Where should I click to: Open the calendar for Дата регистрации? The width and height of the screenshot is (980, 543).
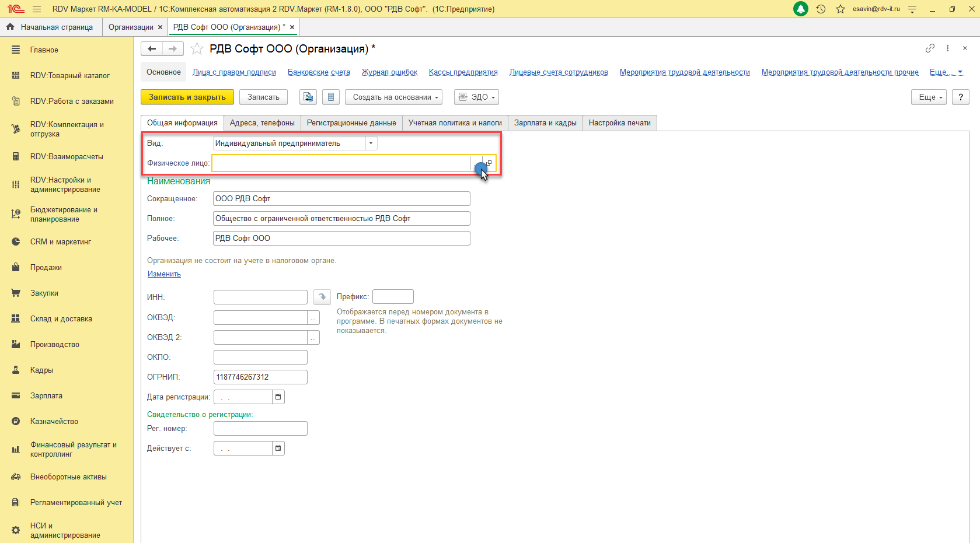(x=278, y=397)
